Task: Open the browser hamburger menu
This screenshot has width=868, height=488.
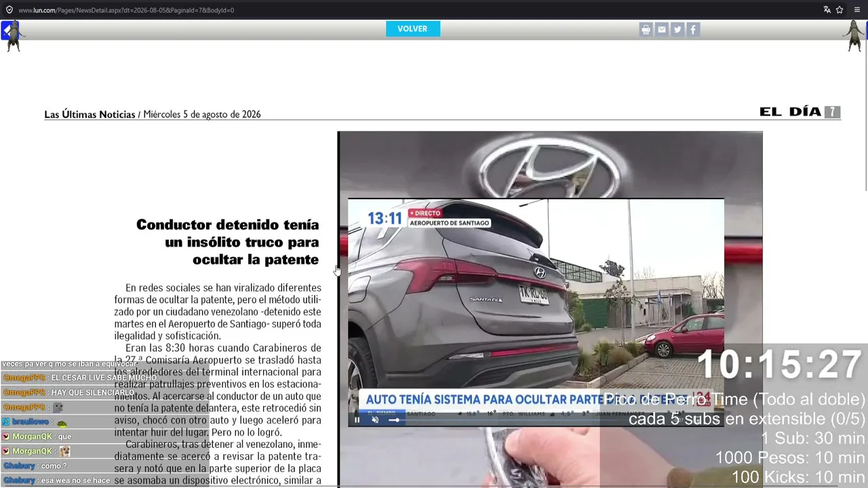Action: coord(857,9)
